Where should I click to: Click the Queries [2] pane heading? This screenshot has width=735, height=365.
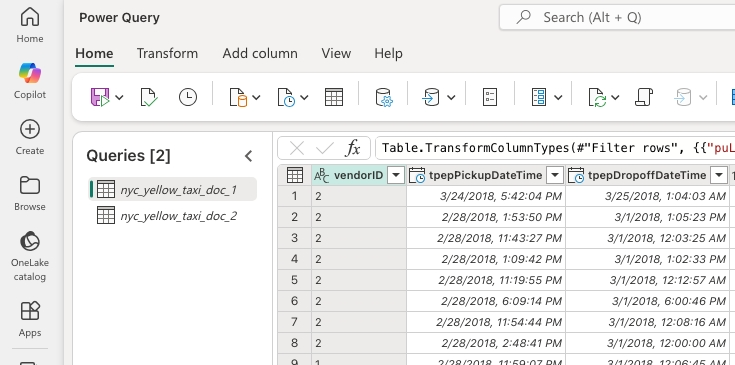pyautogui.click(x=128, y=156)
